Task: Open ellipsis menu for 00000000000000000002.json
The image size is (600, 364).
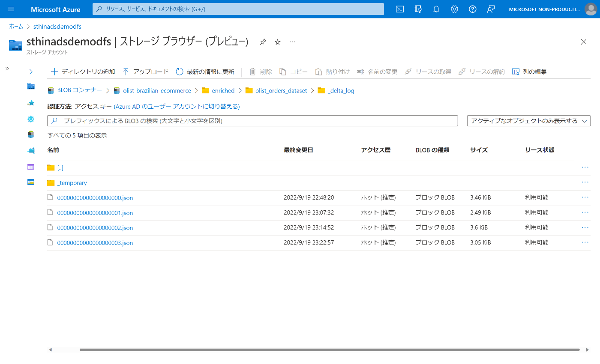Action: 585,227
